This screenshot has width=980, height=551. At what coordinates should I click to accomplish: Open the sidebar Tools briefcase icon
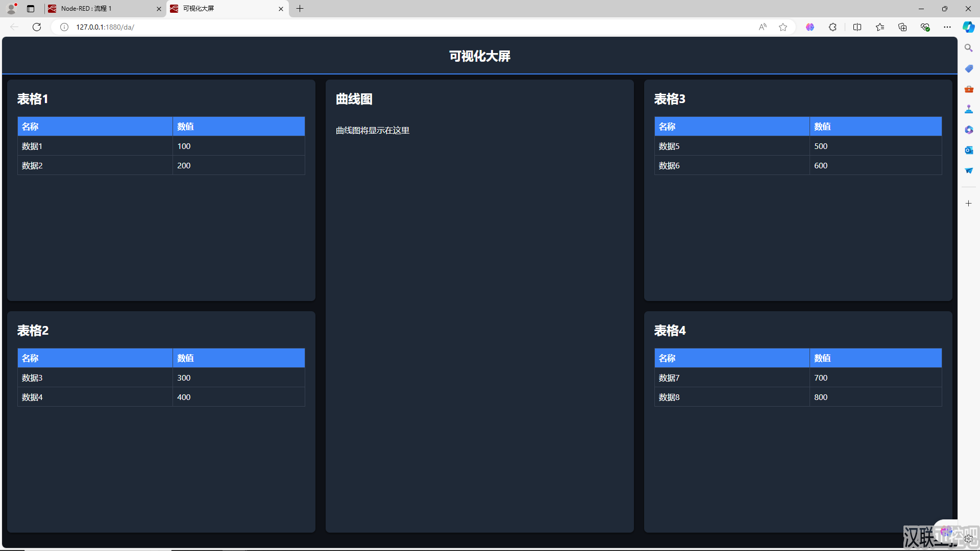[x=969, y=89]
